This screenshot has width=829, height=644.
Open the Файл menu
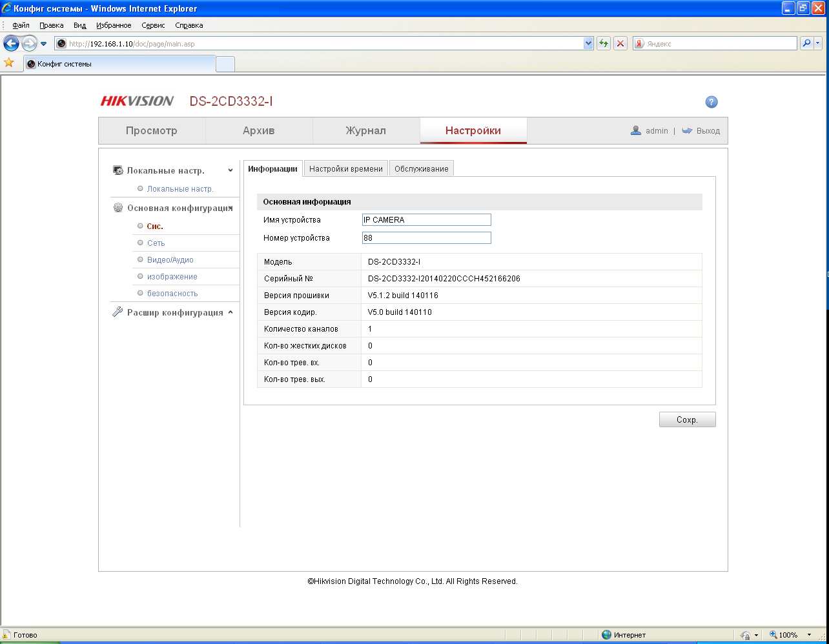[x=21, y=25]
